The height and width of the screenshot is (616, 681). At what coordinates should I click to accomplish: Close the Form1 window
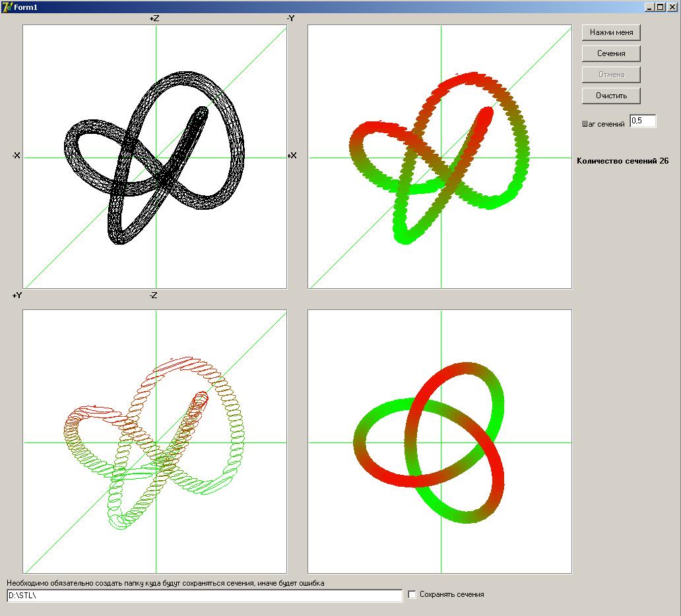click(x=672, y=7)
